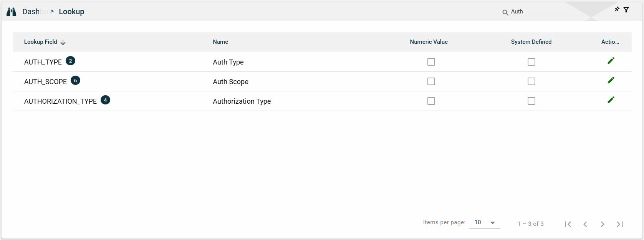
Task: Click the search magnifier icon
Action: [x=505, y=13]
